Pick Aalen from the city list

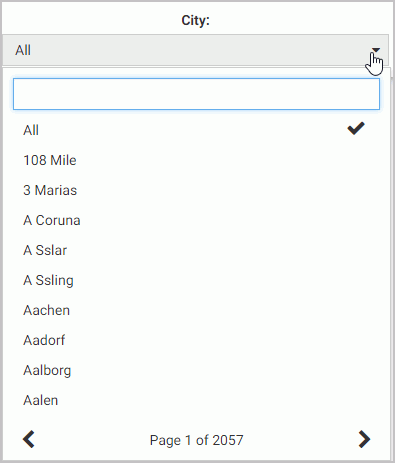pos(196,400)
